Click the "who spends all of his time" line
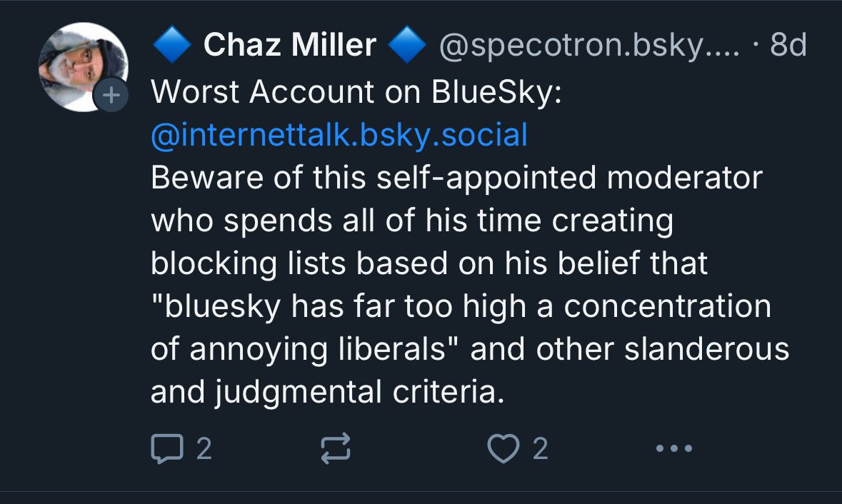 pyautogui.click(x=411, y=221)
